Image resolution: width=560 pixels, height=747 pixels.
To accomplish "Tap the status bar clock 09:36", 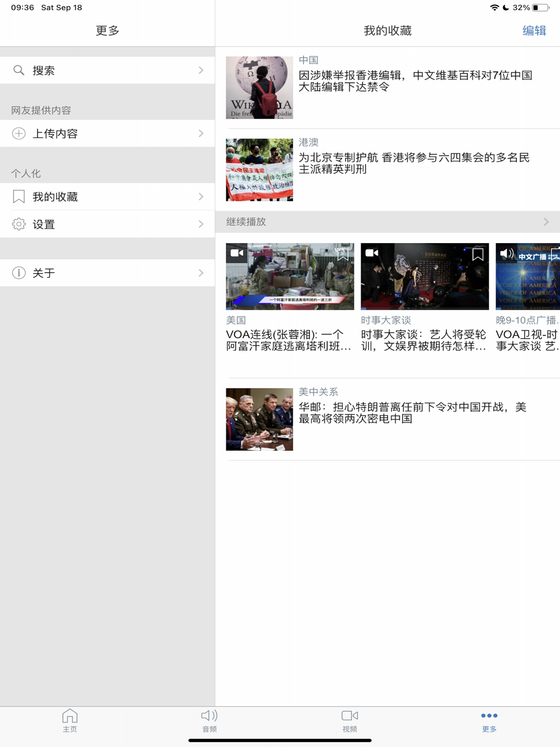I will [x=22, y=8].
